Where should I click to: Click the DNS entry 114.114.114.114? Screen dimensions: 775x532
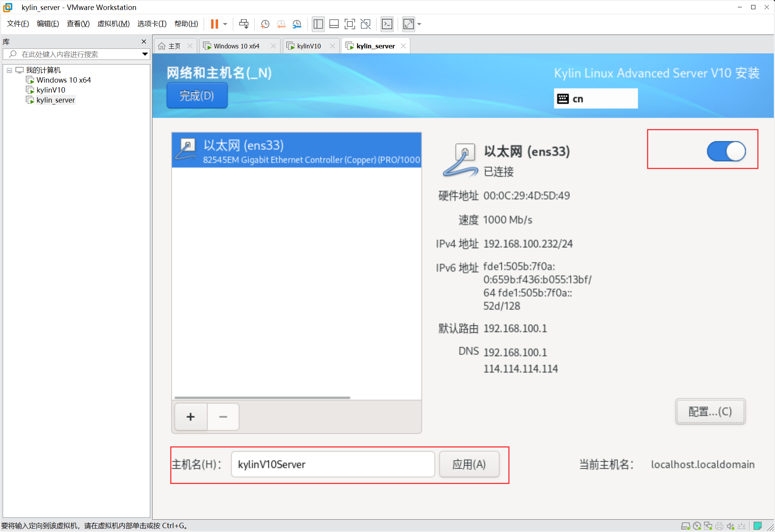tap(521, 369)
